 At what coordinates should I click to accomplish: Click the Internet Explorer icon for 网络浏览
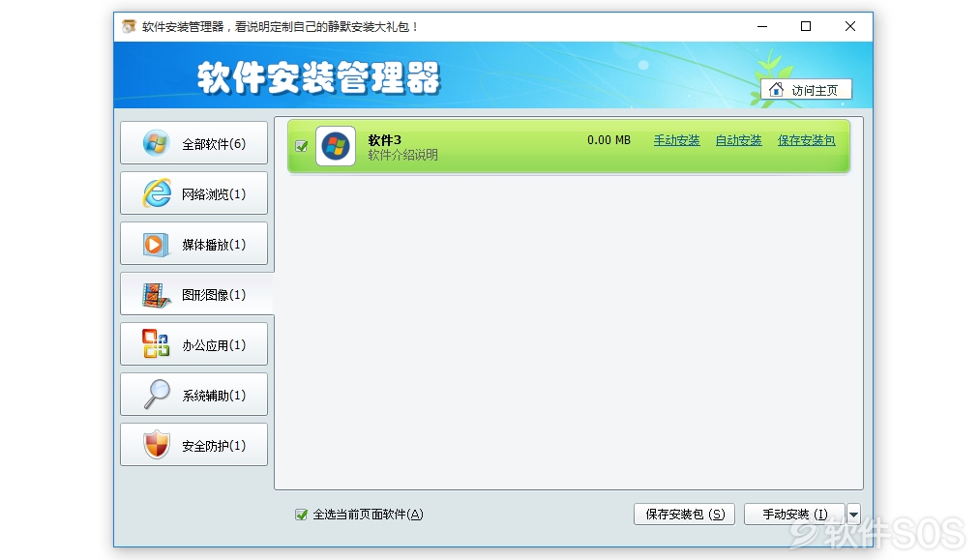point(157,193)
